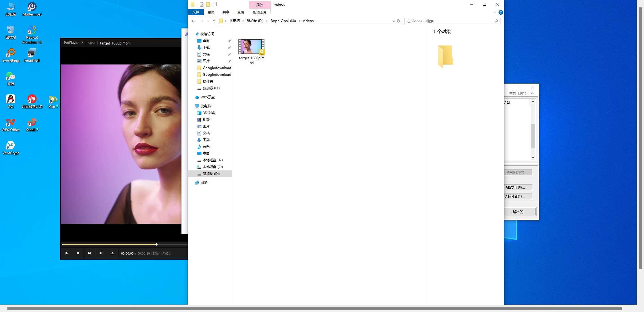Skip to next track in PotPlayer
The width and height of the screenshot is (644, 312).
pos(101,253)
